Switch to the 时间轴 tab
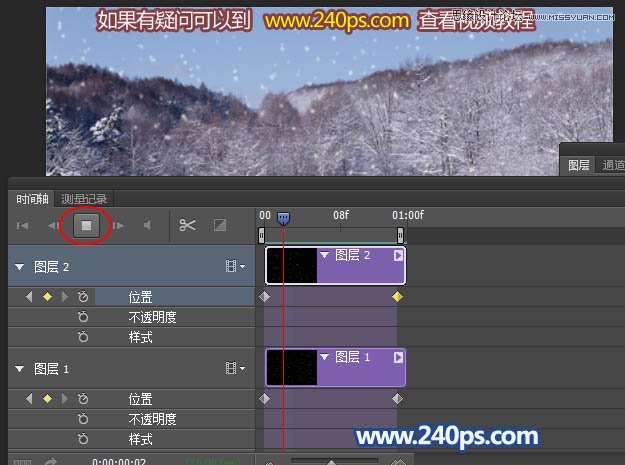 [32, 199]
